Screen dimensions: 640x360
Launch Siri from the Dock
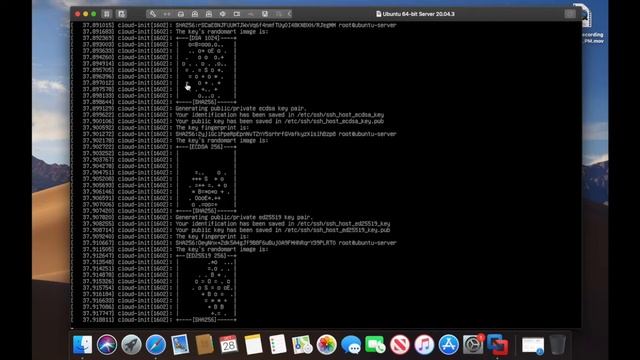tap(107, 345)
